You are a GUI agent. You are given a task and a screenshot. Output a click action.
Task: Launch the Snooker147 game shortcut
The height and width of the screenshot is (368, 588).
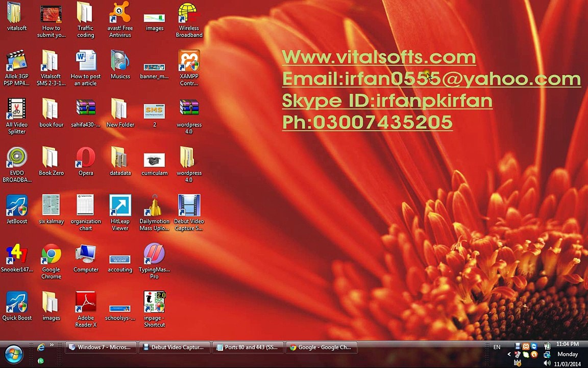pyautogui.click(x=16, y=258)
